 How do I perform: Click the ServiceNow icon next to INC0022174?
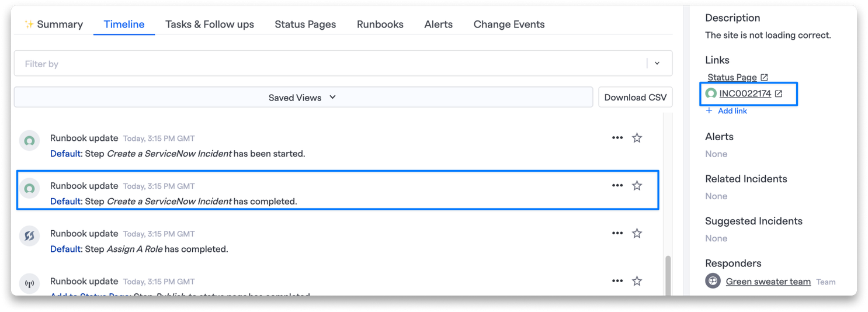coord(711,93)
